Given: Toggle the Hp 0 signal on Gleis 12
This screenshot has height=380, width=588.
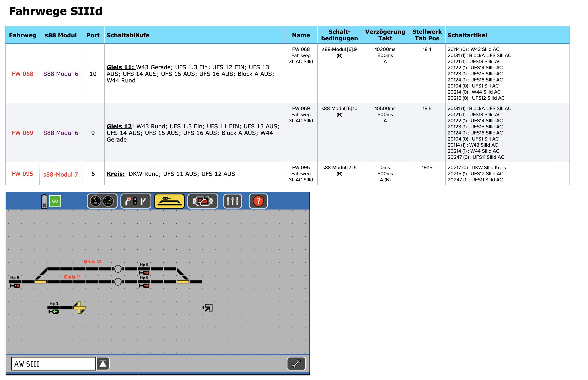Looking at the screenshot, I should [x=144, y=273].
